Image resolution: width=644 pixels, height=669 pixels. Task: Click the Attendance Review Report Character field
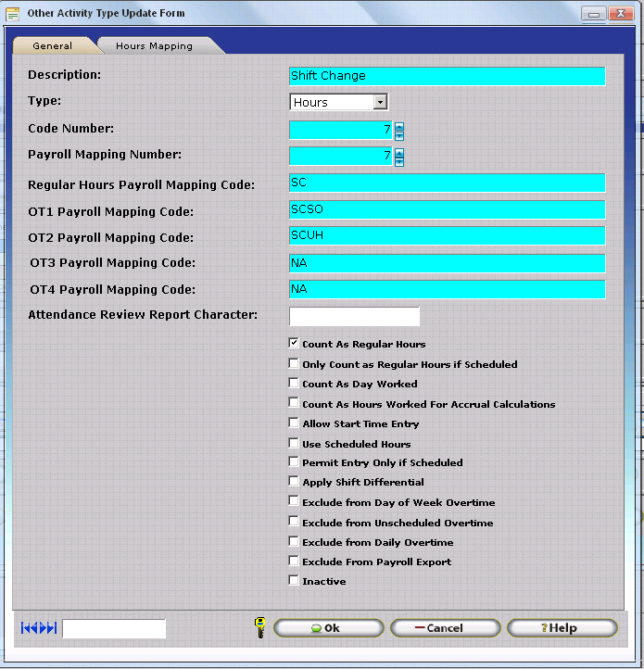tap(354, 317)
